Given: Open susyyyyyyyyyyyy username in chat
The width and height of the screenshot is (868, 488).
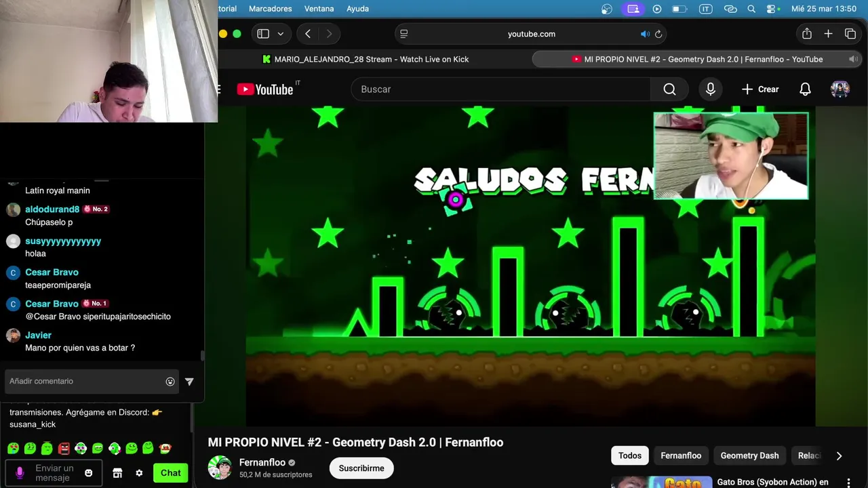Looking at the screenshot, I should point(63,241).
